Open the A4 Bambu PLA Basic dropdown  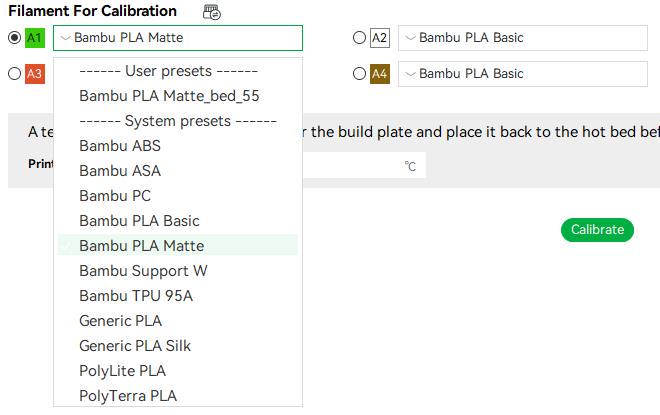523,74
